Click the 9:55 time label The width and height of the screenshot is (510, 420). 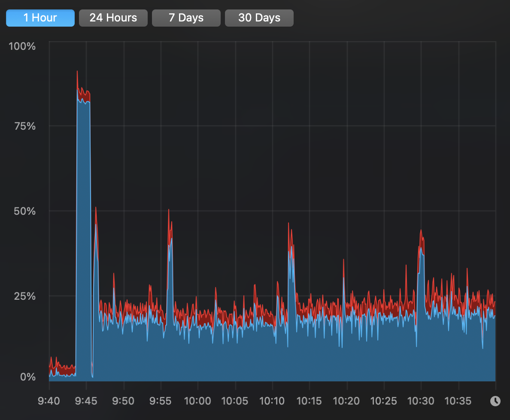tap(161, 401)
